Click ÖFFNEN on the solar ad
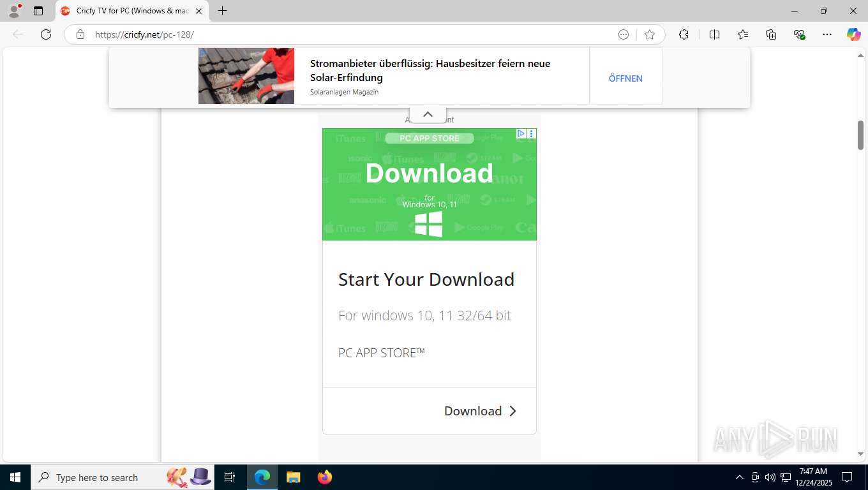868x490 pixels. (x=625, y=78)
